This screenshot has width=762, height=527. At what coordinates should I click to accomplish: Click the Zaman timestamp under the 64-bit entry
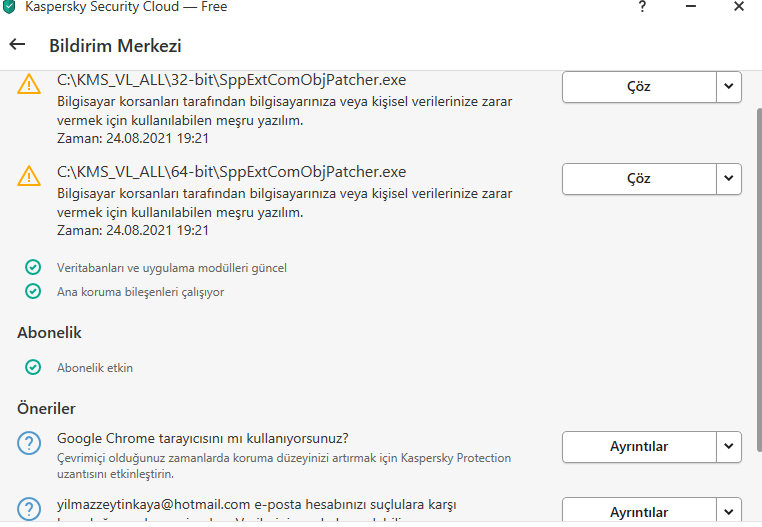[133, 230]
